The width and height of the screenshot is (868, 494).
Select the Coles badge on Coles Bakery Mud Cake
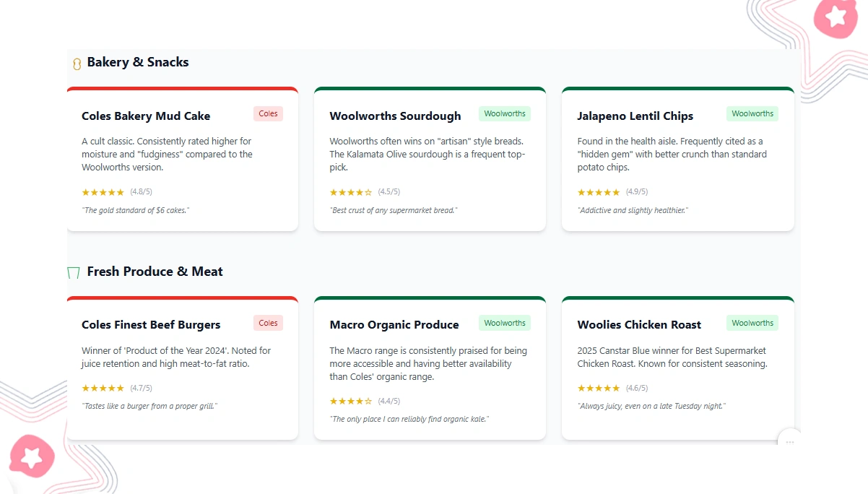tap(267, 113)
